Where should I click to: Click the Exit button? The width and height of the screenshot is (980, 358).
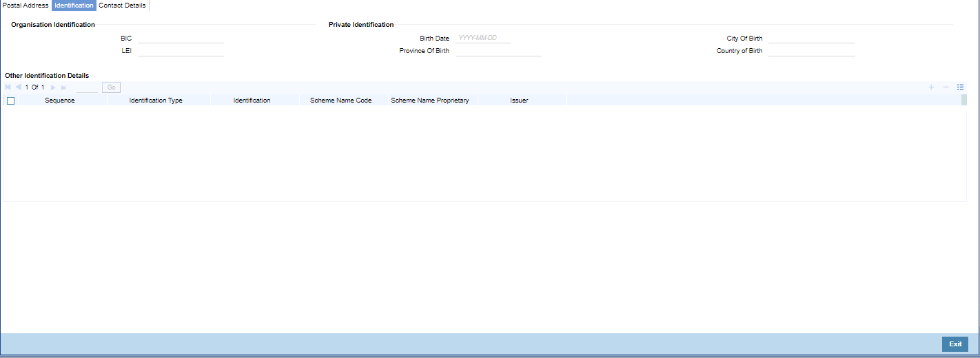pyautogui.click(x=955, y=344)
